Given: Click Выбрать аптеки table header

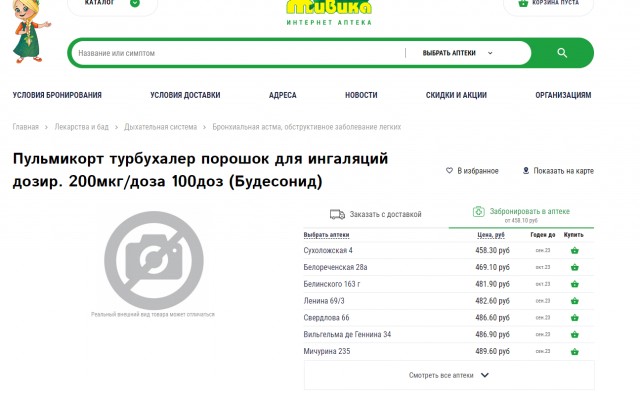Looking at the screenshot, I should pyautogui.click(x=326, y=235).
